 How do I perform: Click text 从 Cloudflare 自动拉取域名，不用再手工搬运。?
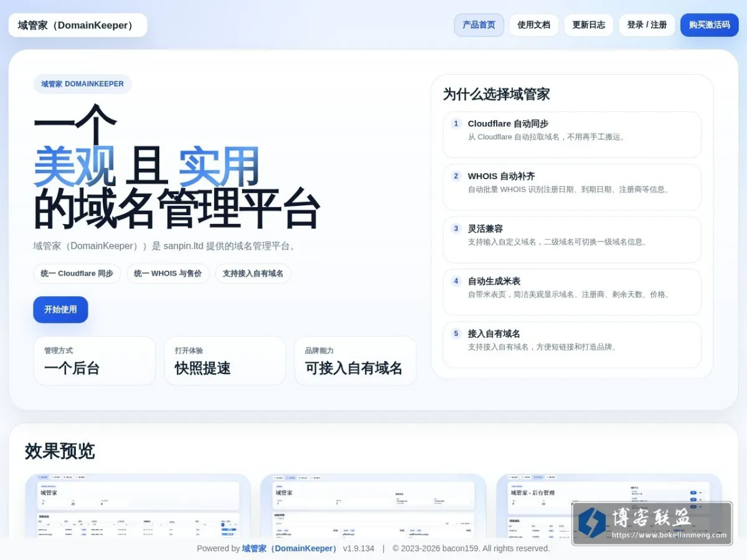548,137
